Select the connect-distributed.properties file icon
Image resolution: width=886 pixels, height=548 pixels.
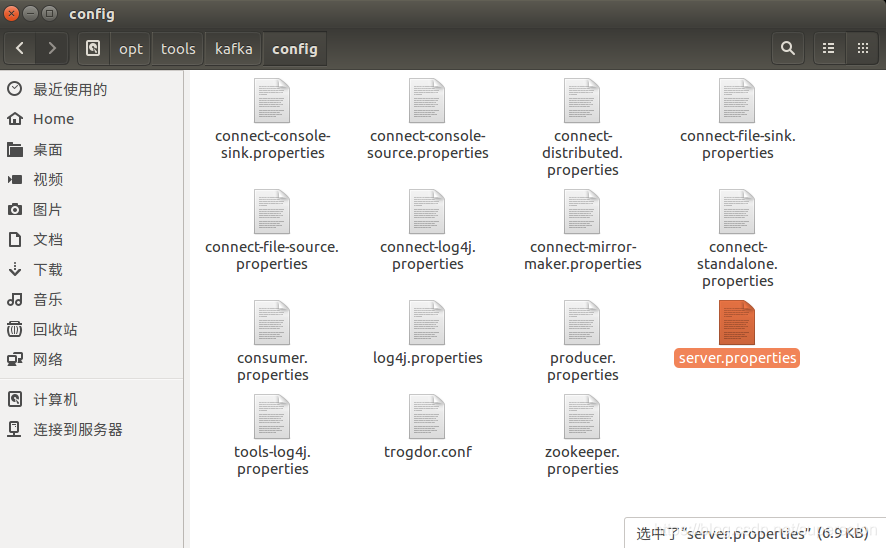click(582, 101)
